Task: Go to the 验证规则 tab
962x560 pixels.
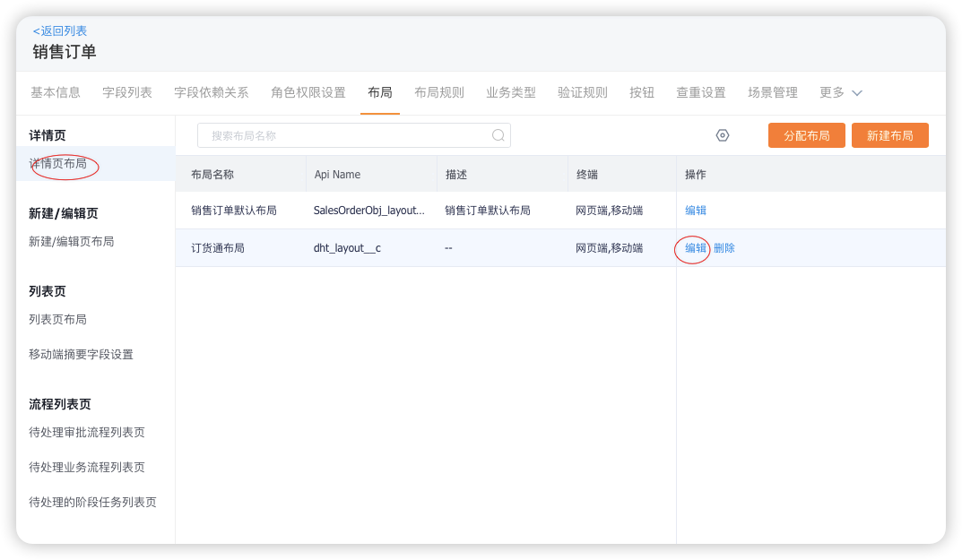Action: click(582, 92)
